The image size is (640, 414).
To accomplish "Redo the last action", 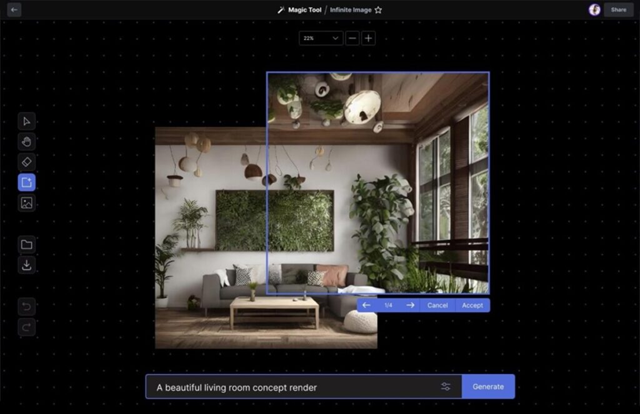I will pos(27,327).
